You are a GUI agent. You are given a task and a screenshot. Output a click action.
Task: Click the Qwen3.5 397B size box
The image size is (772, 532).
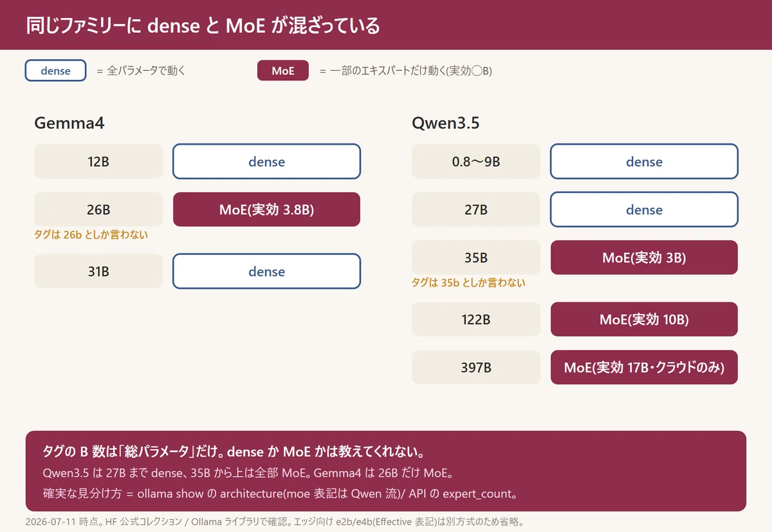[476, 367]
